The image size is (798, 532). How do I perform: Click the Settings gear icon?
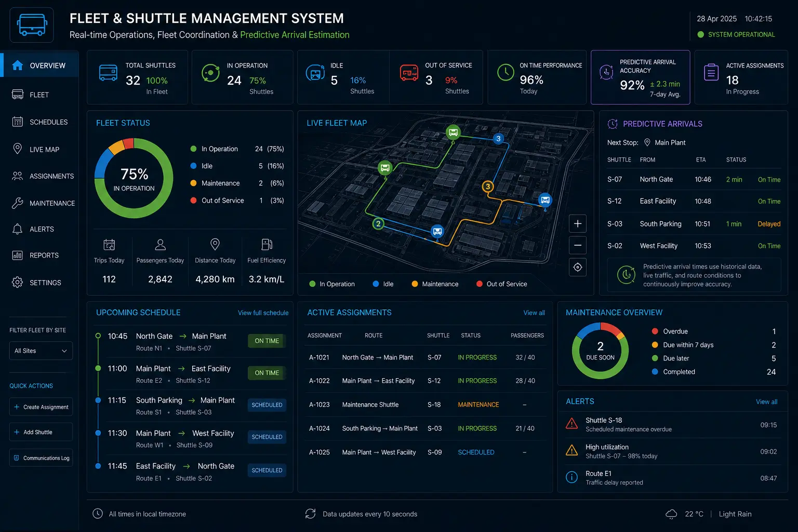(17, 282)
